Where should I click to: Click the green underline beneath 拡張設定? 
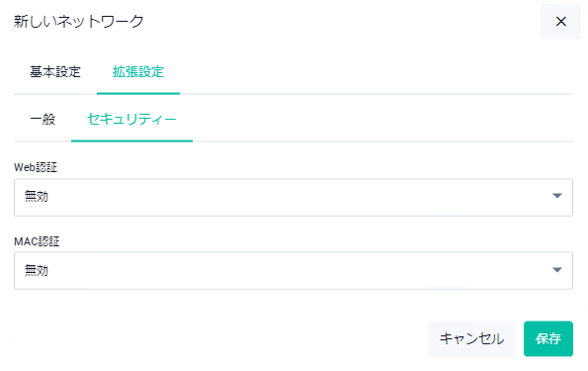point(138,93)
